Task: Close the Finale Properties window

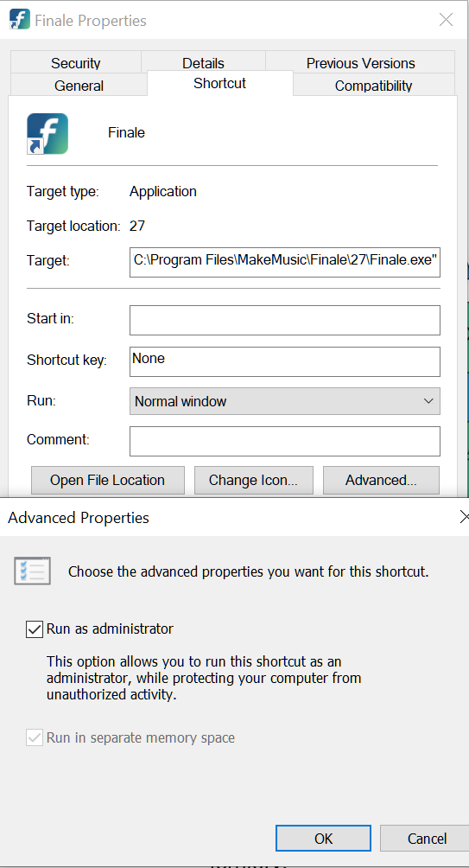Action: point(446,20)
